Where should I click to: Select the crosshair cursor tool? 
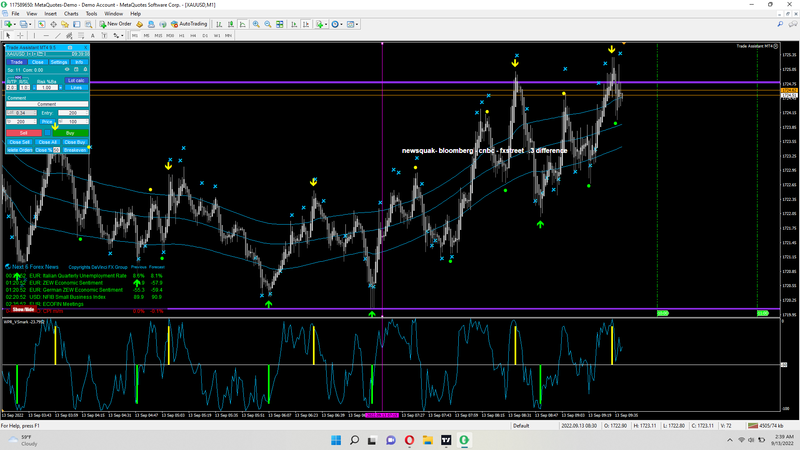18,35
